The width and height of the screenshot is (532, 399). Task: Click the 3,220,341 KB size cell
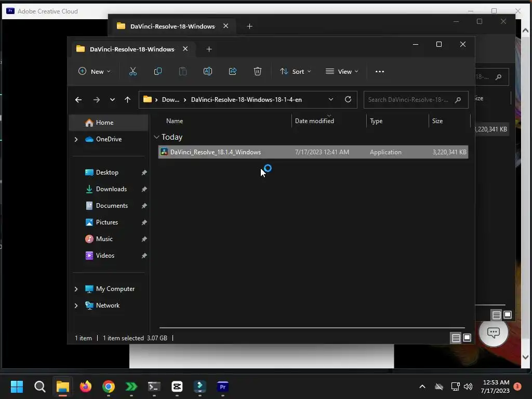tap(449, 152)
